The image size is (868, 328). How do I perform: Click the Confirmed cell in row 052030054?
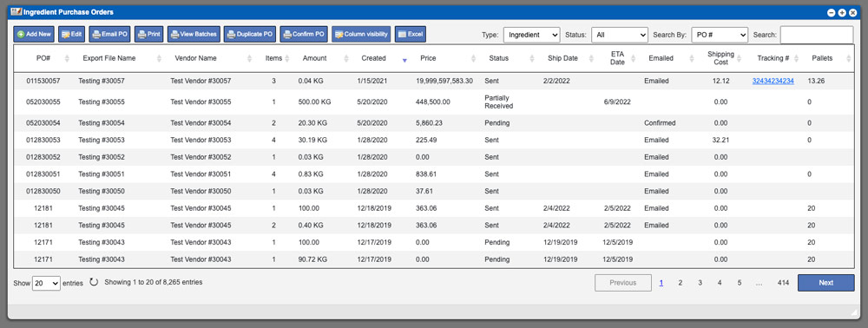(x=660, y=123)
